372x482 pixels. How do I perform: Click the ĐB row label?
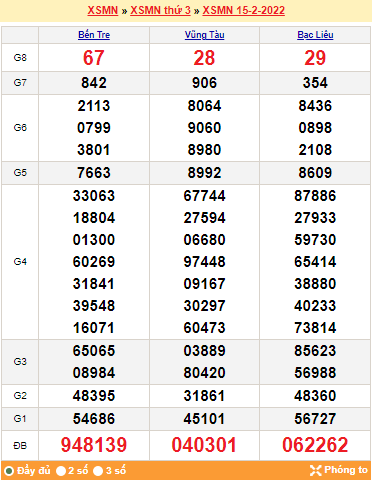pyautogui.click(x=20, y=446)
